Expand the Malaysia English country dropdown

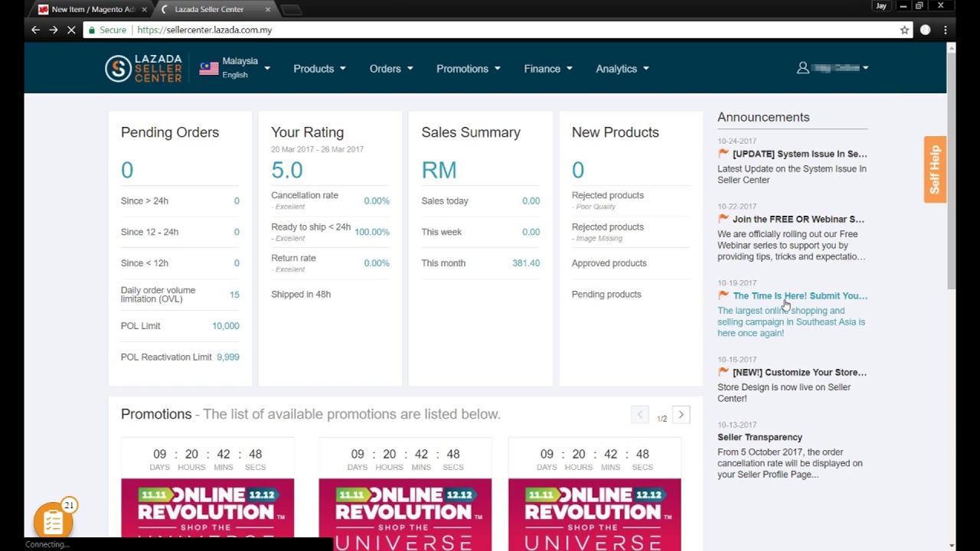pyautogui.click(x=266, y=68)
